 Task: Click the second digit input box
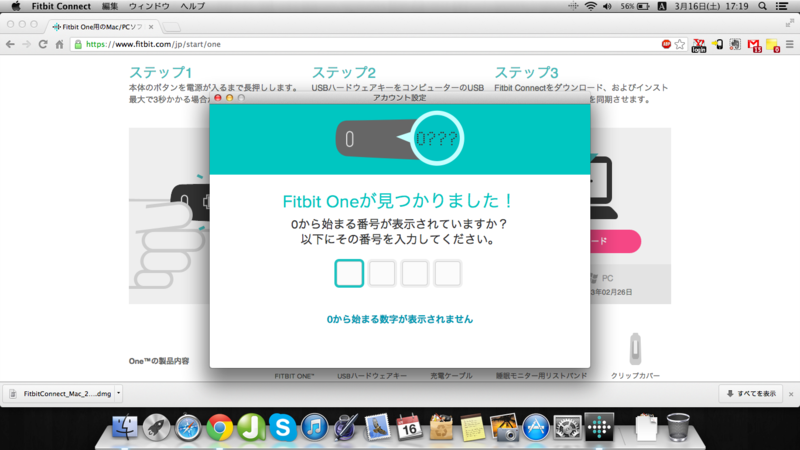382,273
